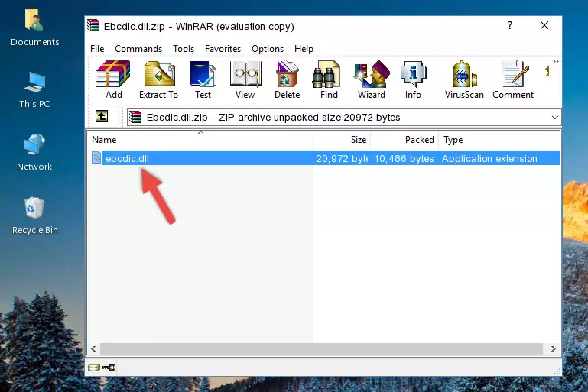588x392 pixels.
Task: Sort files by the Size column
Action: coord(342,140)
